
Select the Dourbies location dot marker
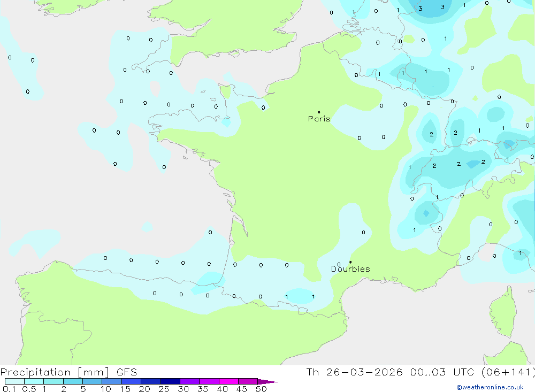pos(350,262)
